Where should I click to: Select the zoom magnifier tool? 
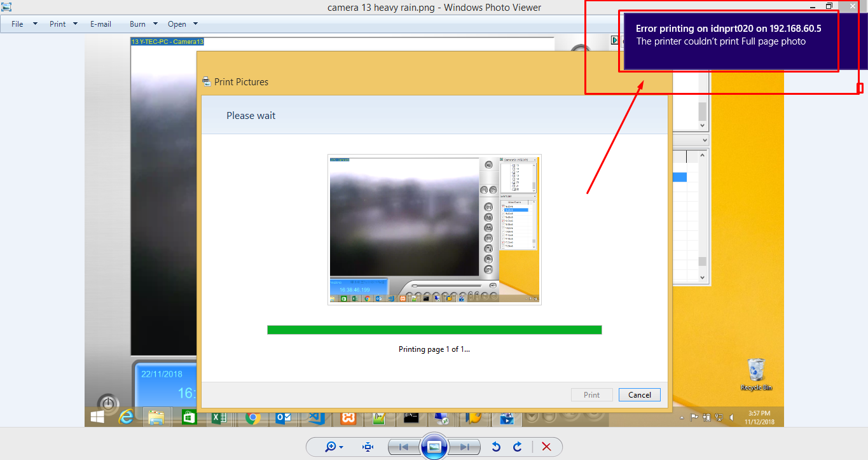(329, 447)
